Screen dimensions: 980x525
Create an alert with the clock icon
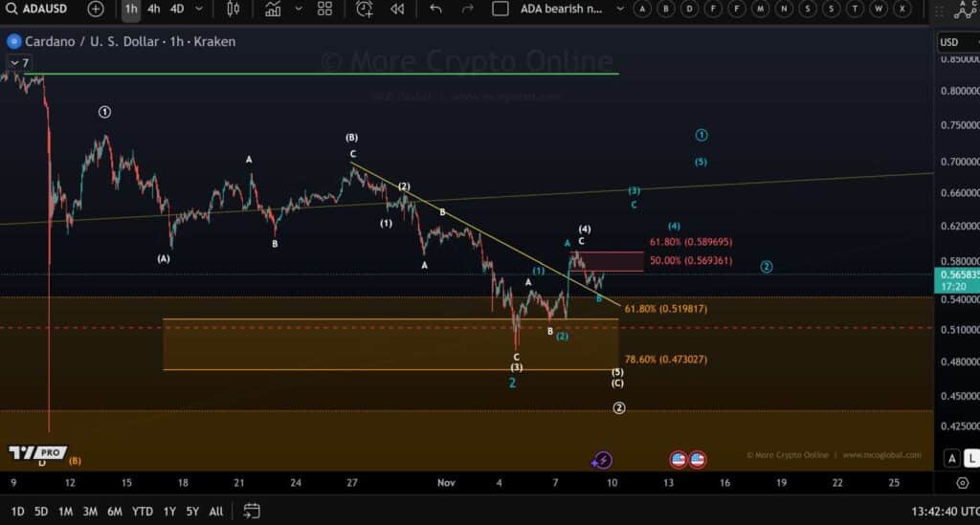pos(365,9)
